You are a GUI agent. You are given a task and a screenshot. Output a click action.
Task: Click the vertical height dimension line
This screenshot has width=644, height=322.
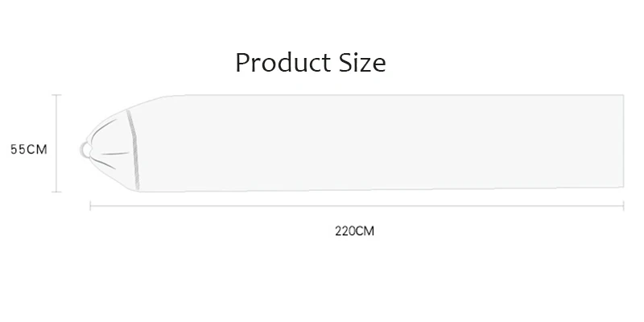click(x=56, y=143)
